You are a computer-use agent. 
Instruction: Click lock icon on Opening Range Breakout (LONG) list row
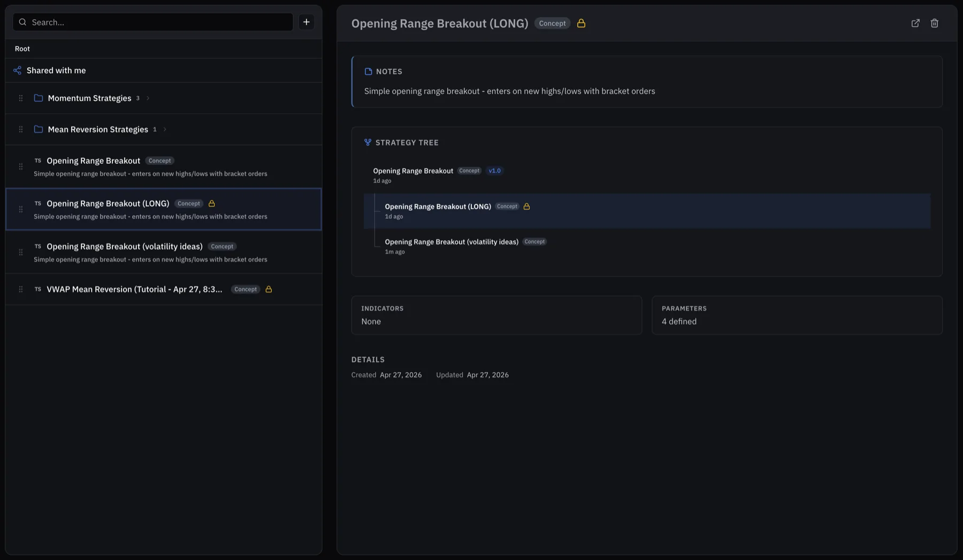pos(212,203)
